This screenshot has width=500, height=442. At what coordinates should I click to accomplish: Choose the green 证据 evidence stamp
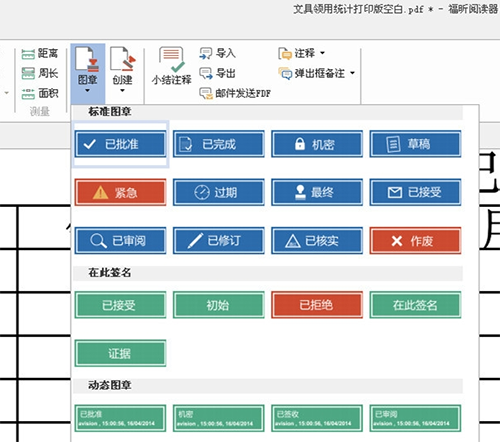click(x=120, y=353)
